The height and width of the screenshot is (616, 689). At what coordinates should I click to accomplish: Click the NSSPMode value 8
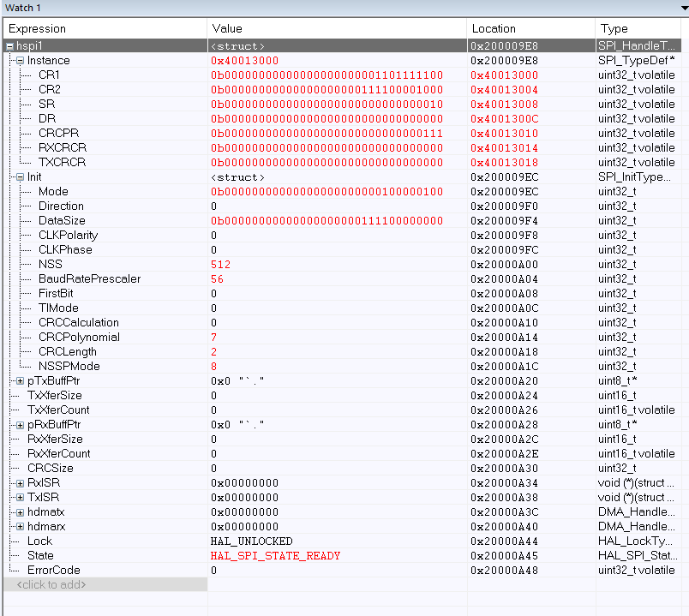coord(214,367)
